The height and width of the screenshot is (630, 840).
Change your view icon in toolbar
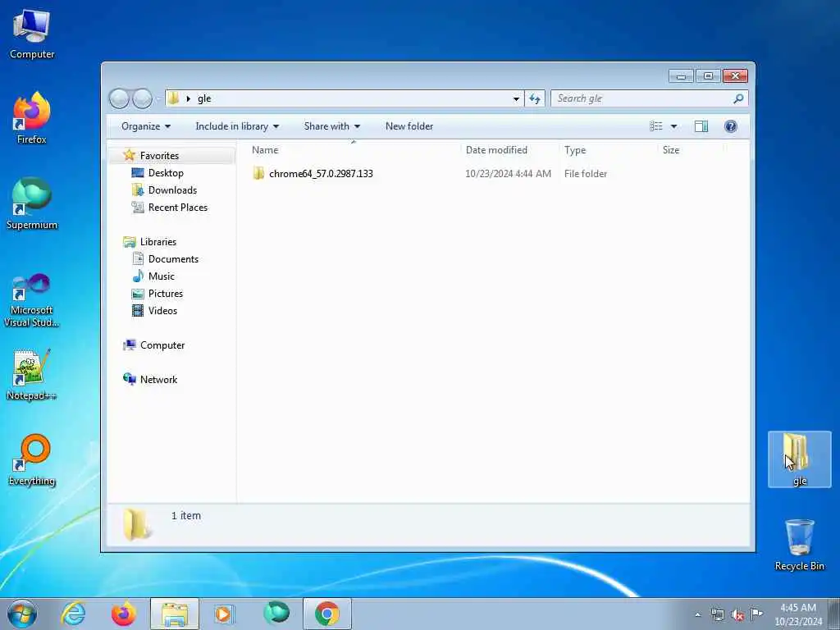point(656,126)
